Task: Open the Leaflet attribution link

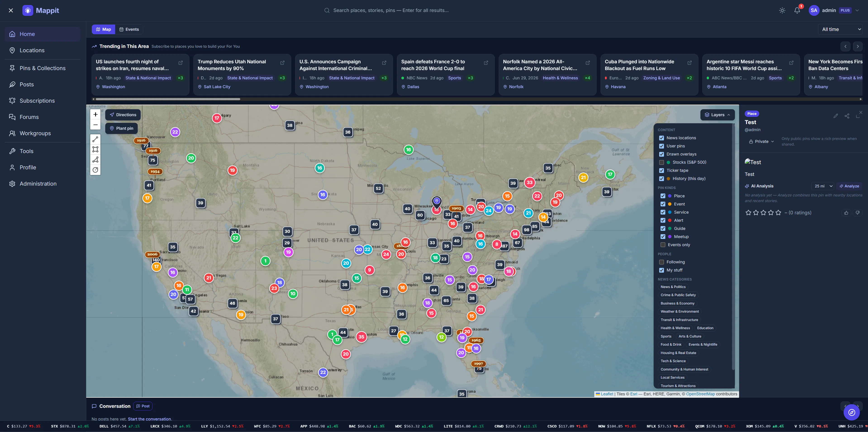Action: (607, 394)
